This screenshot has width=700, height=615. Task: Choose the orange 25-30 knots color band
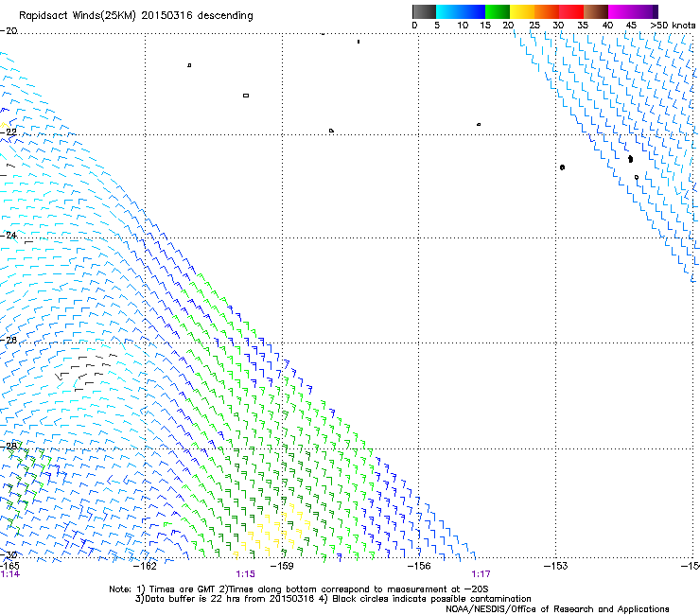click(x=547, y=11)
